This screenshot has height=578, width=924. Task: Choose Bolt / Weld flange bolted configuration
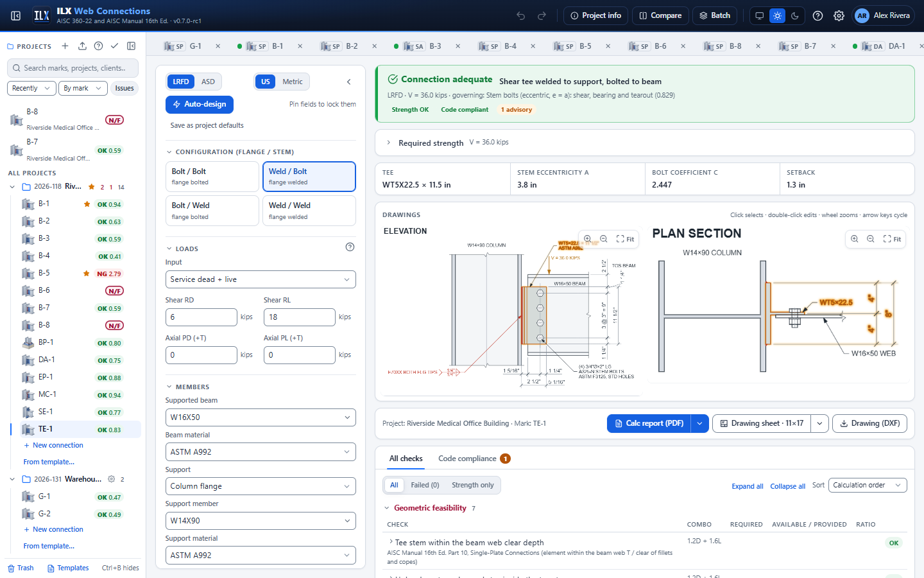pos(212,211)
